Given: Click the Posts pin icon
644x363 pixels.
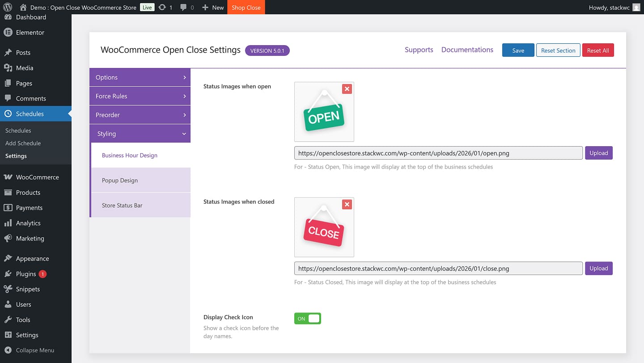Looking at the screenshot, I should [8, 52].
